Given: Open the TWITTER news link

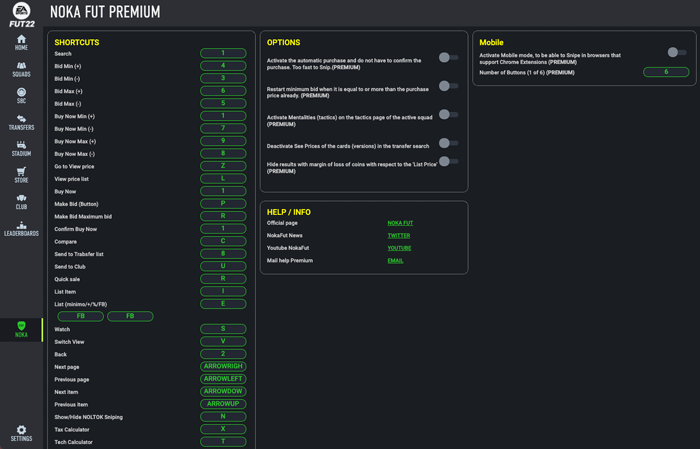Looking at the screenshot, I should [399, 235].
